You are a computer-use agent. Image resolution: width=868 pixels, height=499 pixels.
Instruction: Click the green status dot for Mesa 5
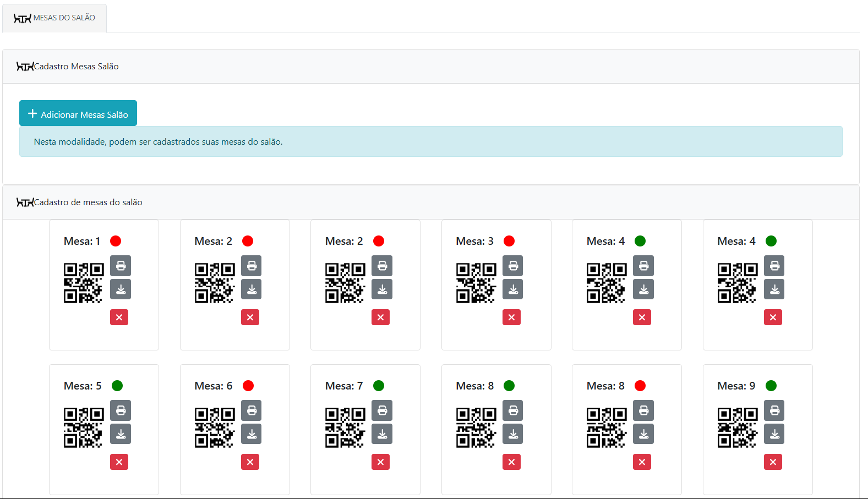coord(117,386)
